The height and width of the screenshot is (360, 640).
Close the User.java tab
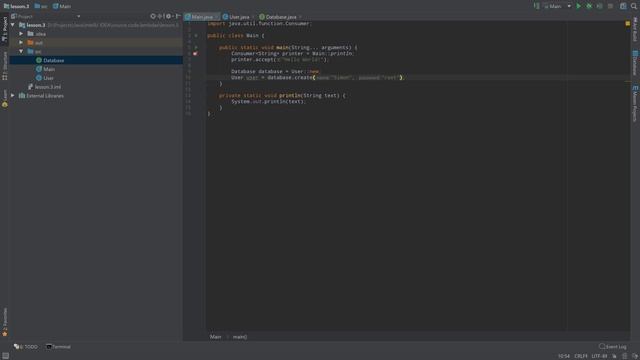pyautogui.click(x=253, y=17)
